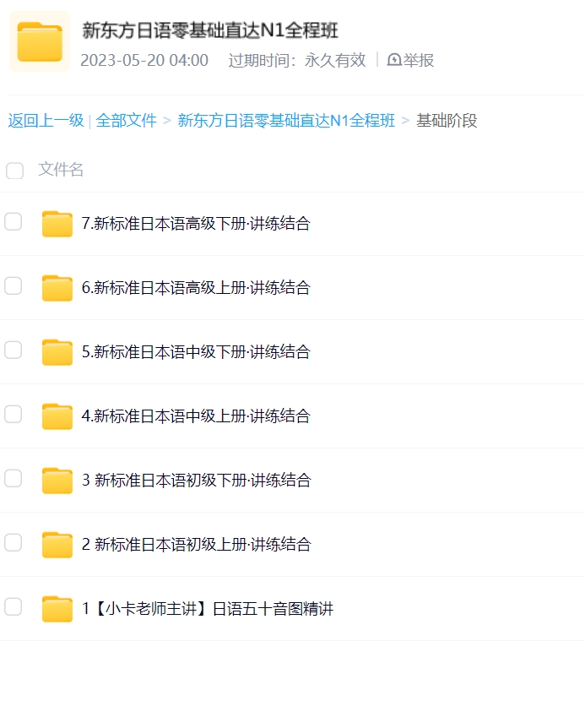The image size is (585, 728).
Task: Navigate to 全部文件 breadcrumb
Action: (127, 121)
